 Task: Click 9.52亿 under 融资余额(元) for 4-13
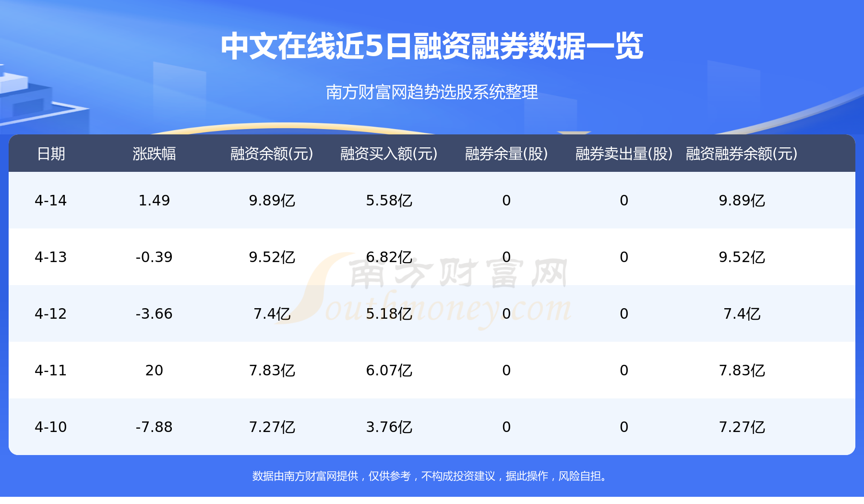pos(272,257)
